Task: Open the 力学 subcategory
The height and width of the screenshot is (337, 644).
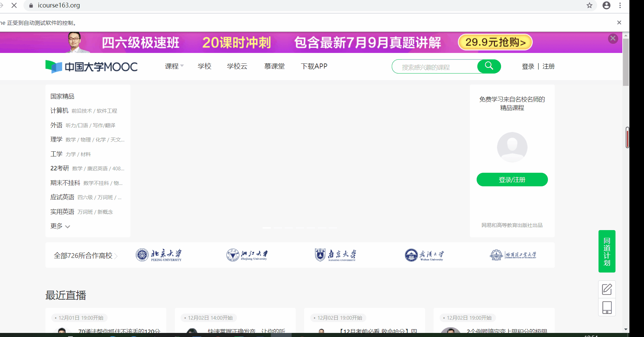Action: (x=71, y=154)
